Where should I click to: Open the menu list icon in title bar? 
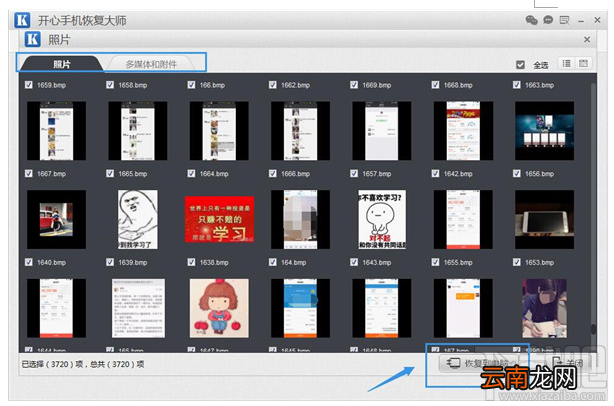coord(564,20)
